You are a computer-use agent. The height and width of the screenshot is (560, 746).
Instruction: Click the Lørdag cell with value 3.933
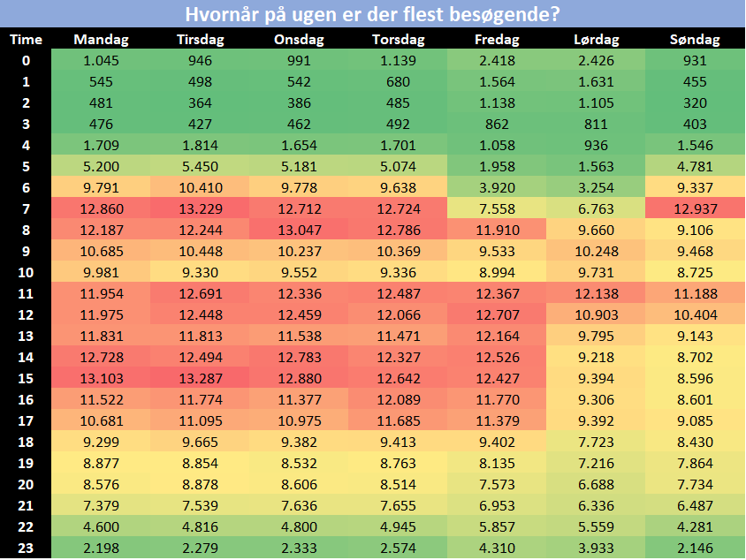(x=596, y=548)
